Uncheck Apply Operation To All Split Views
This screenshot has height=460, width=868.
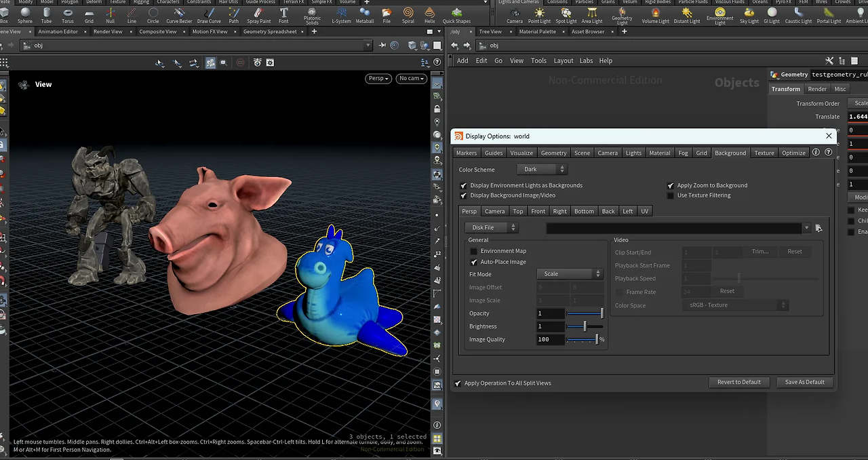(x=458, y=383)
